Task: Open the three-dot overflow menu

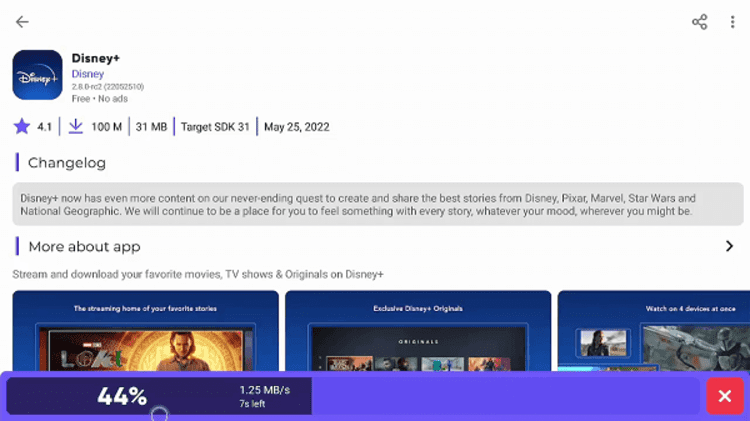Action: [x=732, y=22]
